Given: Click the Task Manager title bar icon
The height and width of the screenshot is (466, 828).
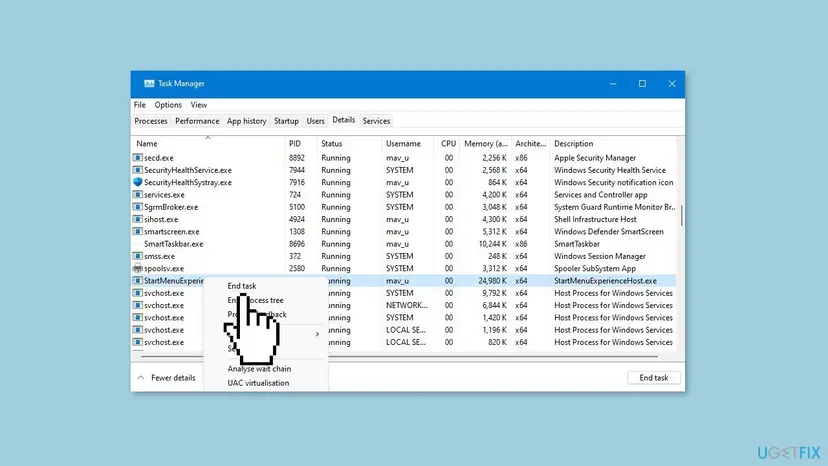Looking at the screenshot, I should click(x=149, y=83).
